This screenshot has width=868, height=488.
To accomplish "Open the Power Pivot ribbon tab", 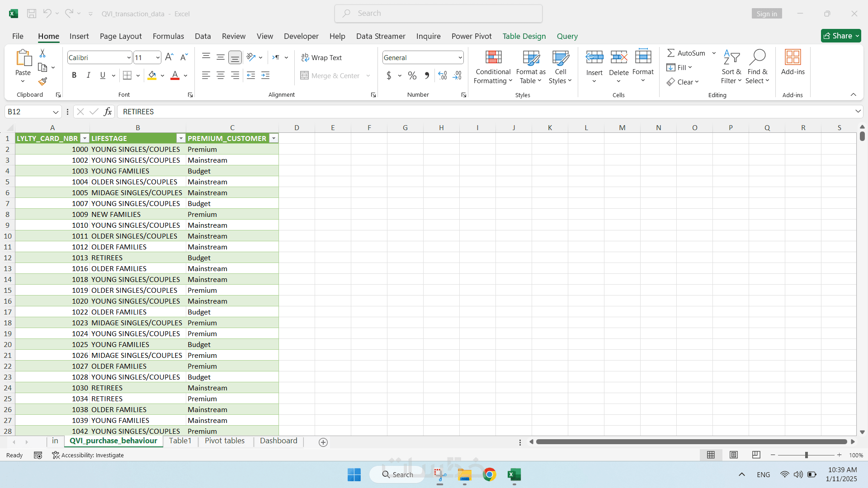I will [471, 36].
